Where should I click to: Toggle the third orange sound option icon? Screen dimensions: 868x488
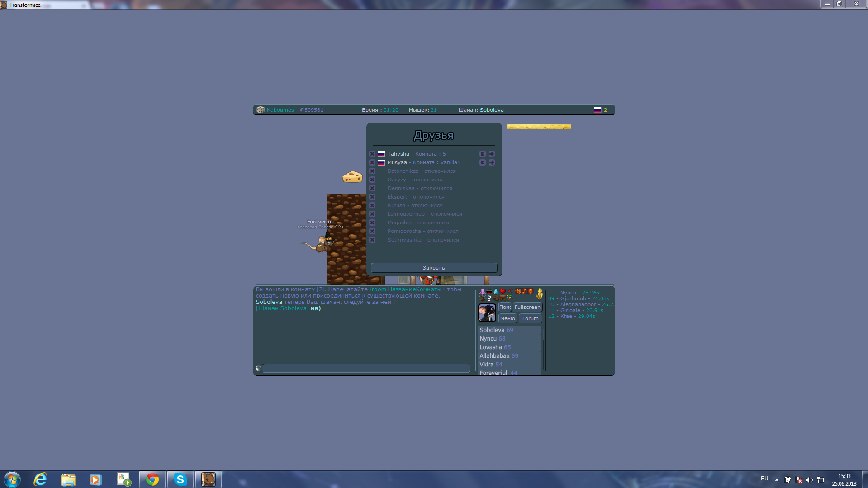click(531, 291)
